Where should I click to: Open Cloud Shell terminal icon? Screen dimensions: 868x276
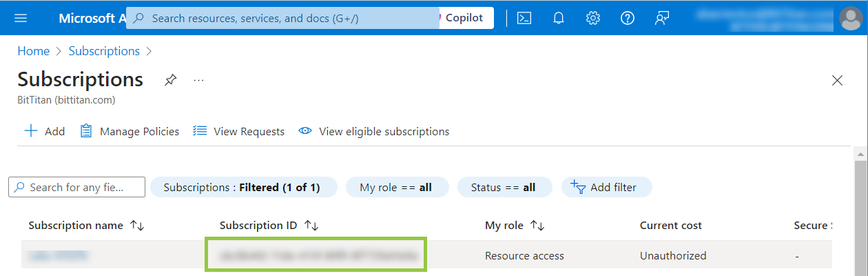(x=524, y=18)
